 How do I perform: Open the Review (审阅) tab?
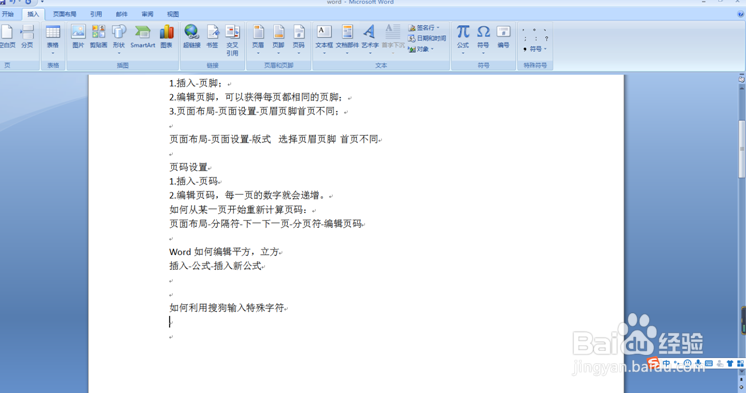[147, 14]
